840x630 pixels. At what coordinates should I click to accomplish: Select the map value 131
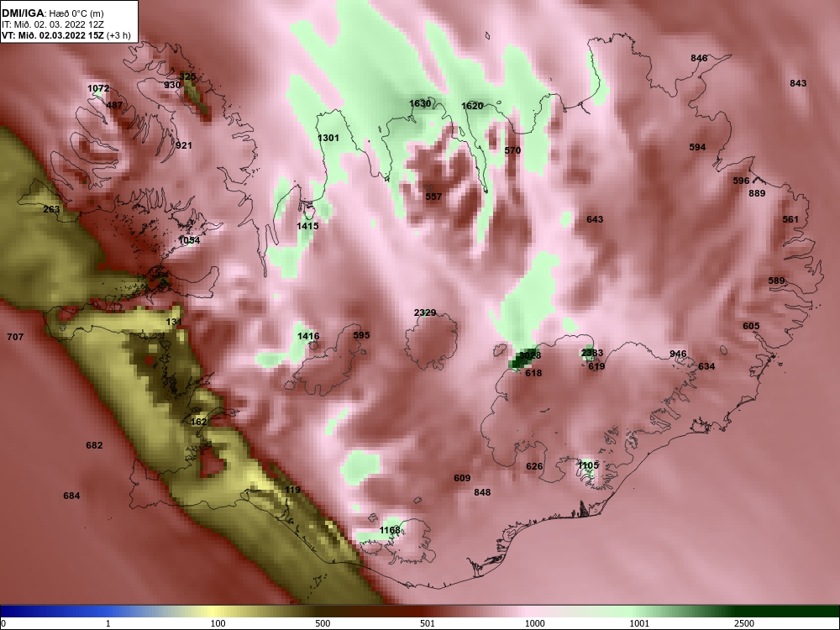174,322
